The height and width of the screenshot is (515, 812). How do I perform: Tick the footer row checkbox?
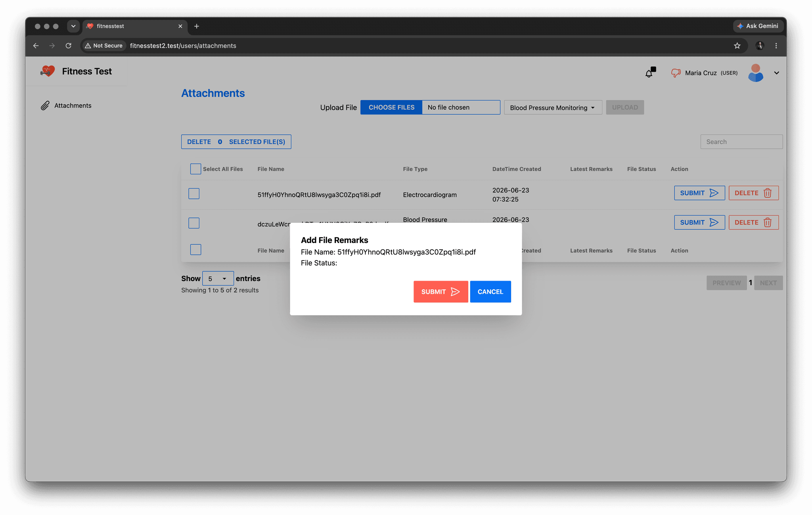195,249
